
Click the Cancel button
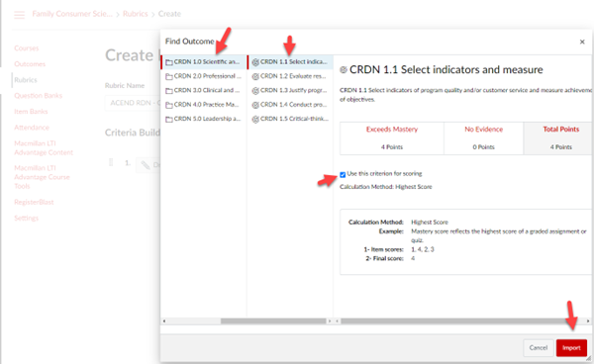539,348
